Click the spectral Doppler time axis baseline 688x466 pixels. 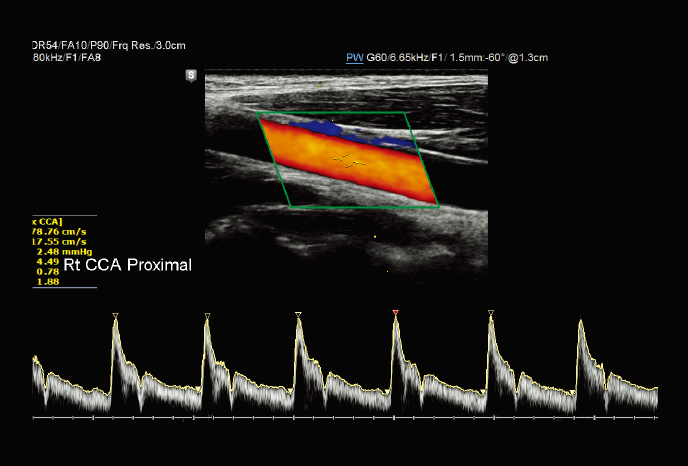[x=345, y=415]
